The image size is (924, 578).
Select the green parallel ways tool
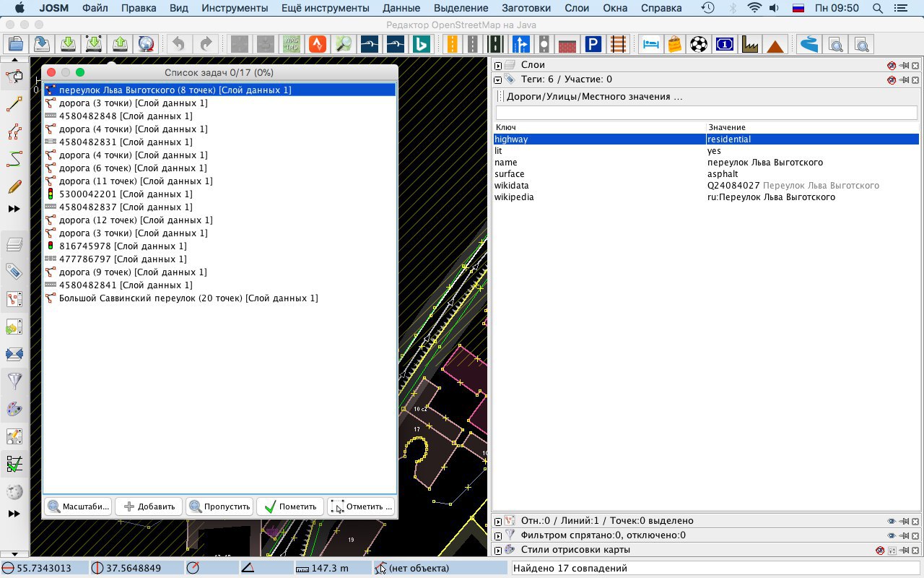click(x=14, y=159)
